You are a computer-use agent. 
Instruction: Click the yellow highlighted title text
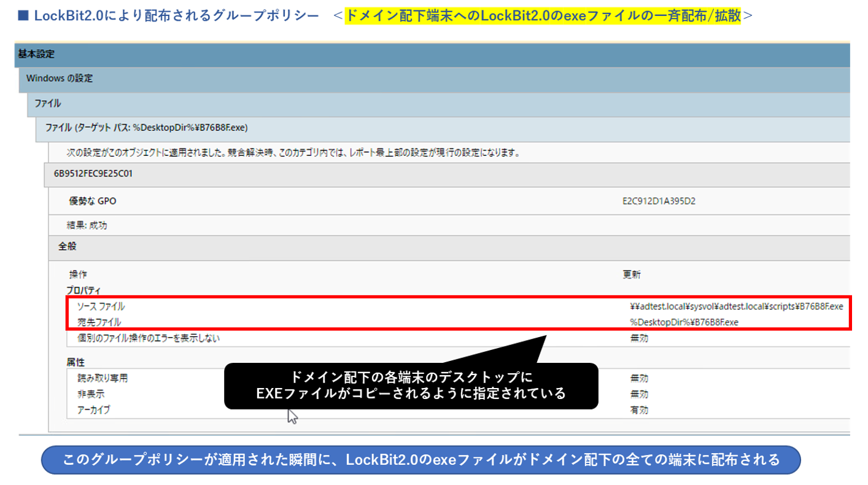[x=543, y=16]
